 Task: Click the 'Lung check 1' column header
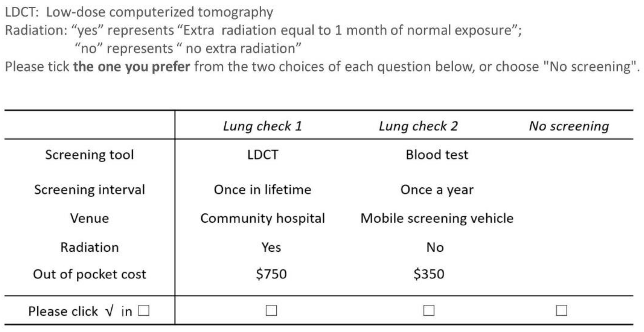point(262,126)
